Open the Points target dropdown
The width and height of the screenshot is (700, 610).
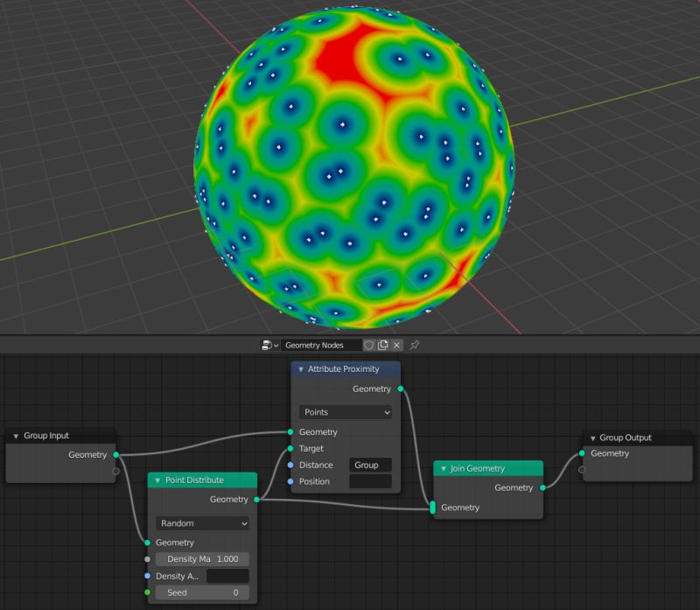(345, 412)
